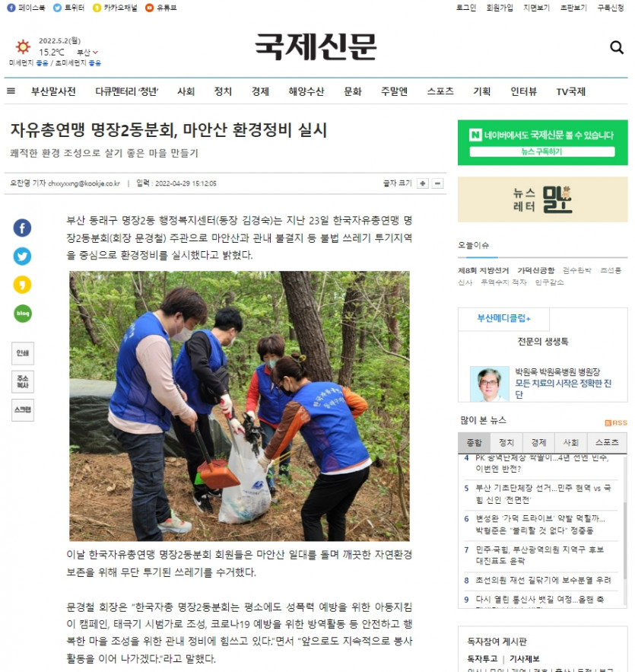Viewport: 635px width, 672px height.
Task: Select the 정치 tab in 많이 본 뉴스
Action: point(506,443)
